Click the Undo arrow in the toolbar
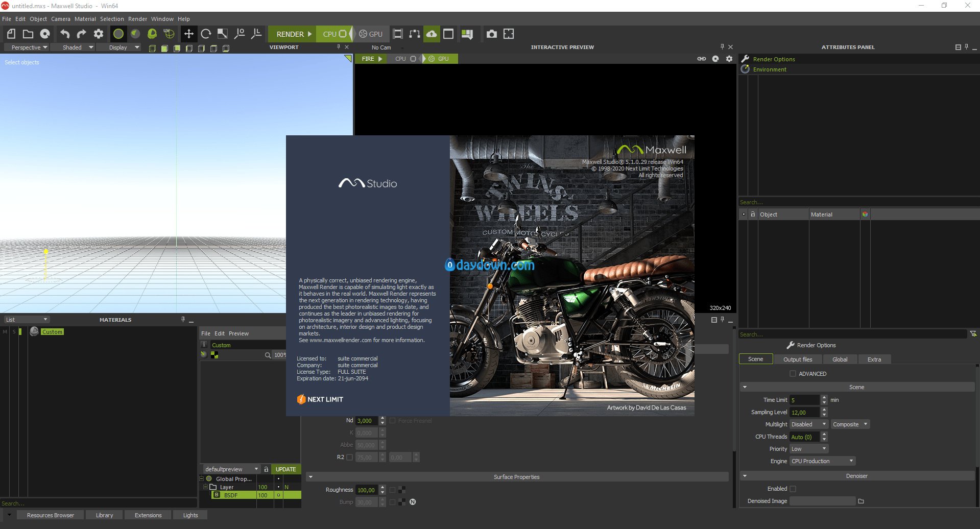 click(x=65, y=34)
